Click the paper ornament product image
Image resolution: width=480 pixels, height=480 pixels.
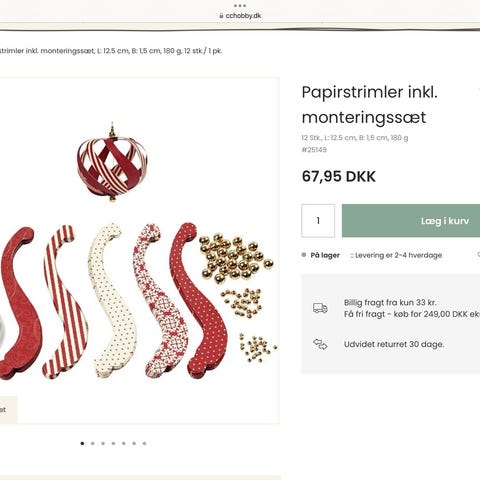tap(139, 251)
